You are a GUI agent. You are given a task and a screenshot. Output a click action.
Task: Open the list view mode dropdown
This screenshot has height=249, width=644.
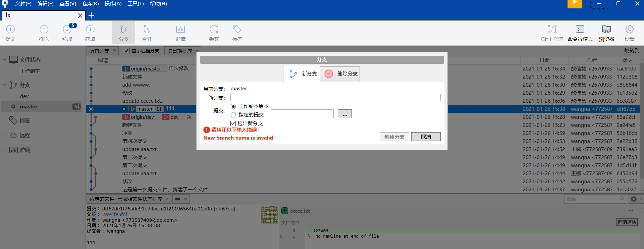[181, 199]
